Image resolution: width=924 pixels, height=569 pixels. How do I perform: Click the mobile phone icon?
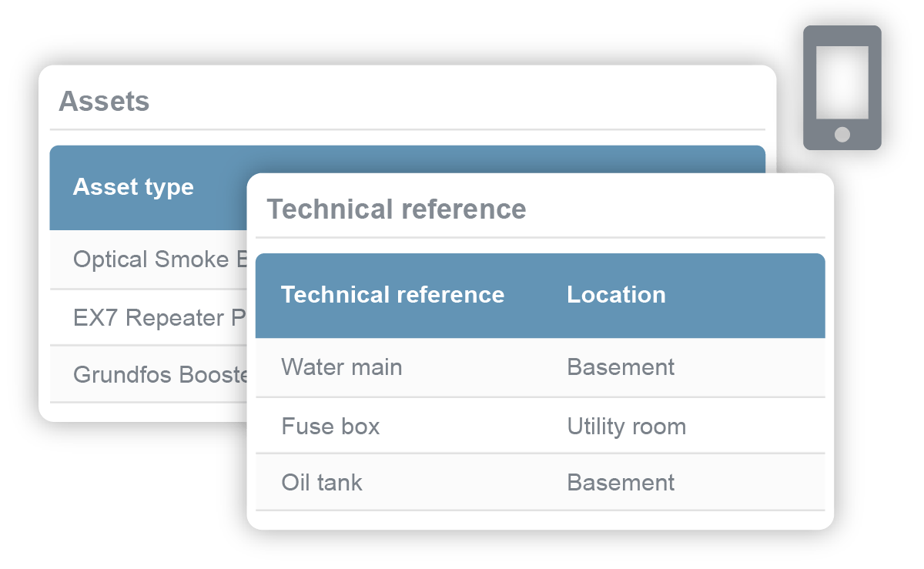(842, 89)
